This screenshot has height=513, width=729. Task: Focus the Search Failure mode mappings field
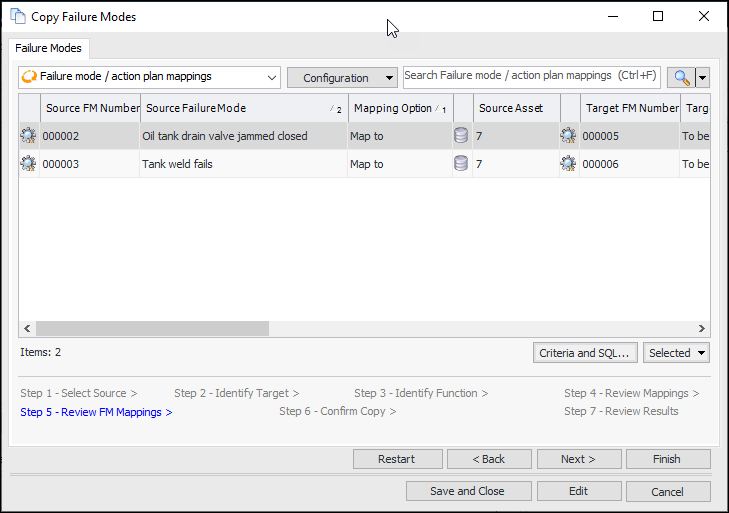(x=532, y=77)
